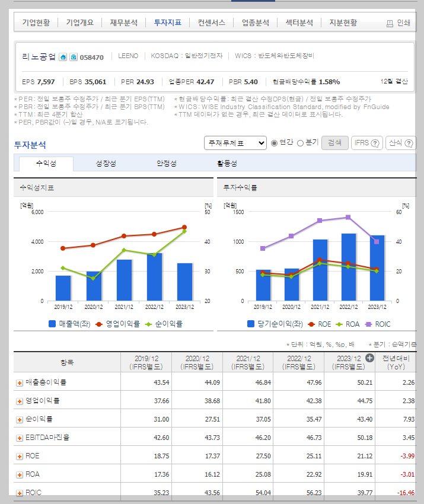The height and width of the screenshot is (504, 424).
Task: Go to 재무분석 menu
Action: (124, 23)
